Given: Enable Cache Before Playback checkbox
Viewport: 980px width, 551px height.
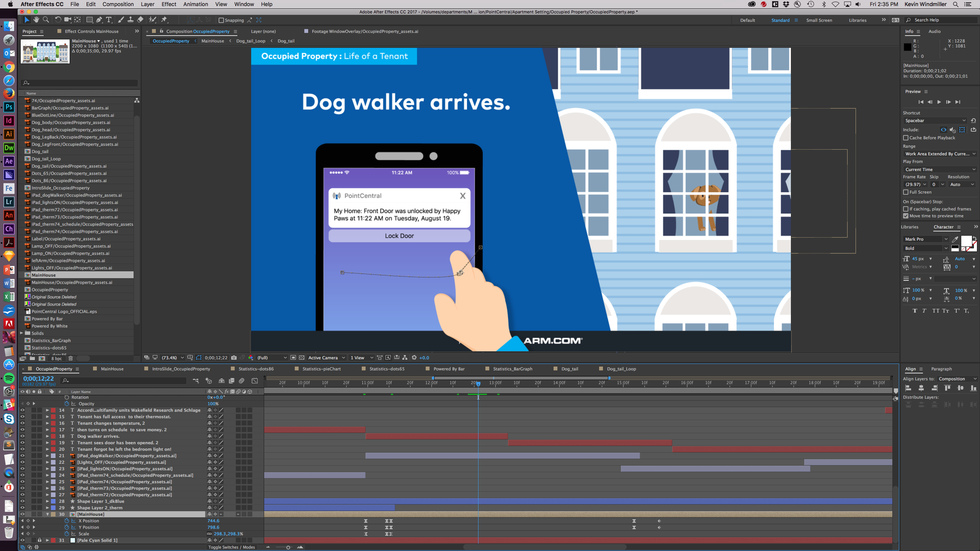Looking at the screenshot, I should click(x=905, y=138).
